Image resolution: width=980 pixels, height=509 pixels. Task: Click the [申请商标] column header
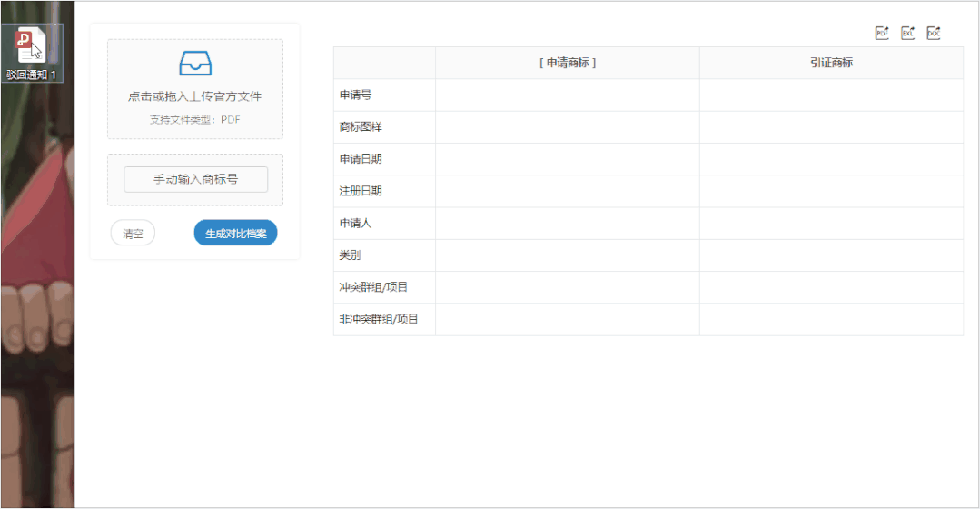click(568, 63)
